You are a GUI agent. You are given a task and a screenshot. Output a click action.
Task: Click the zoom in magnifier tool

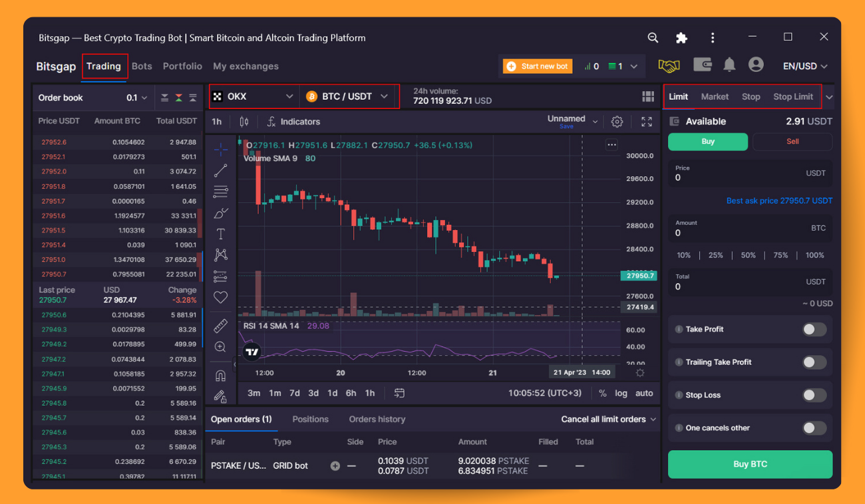click(x=221, y=347)
